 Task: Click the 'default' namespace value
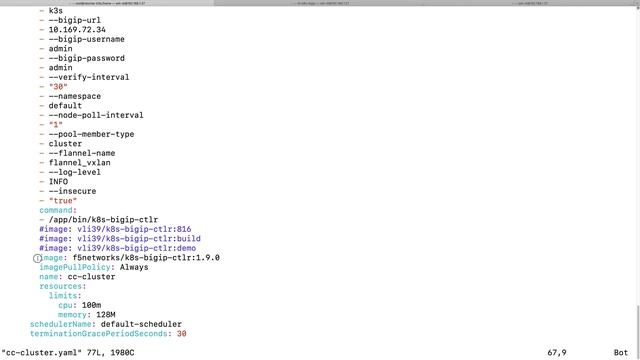65,105
